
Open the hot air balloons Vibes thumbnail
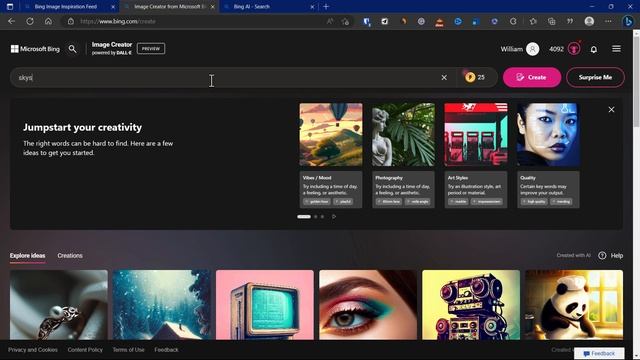(331, 135)
